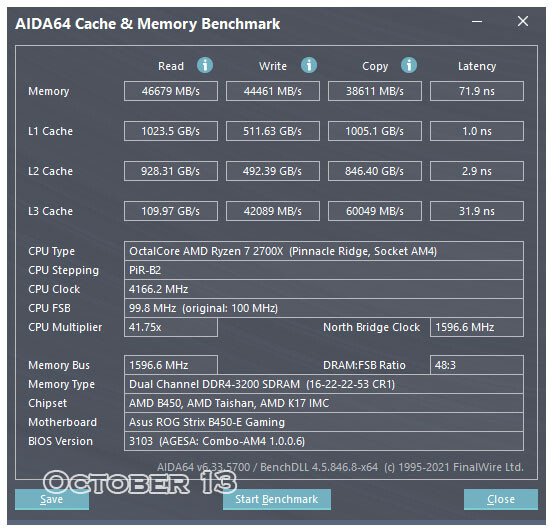Click the info icon next to Copy
Screen dimensions: 555x532
click(x=409, y=65)
